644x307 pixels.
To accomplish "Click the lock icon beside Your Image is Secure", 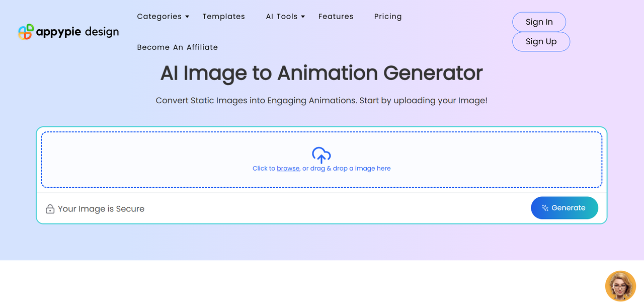I will [x=50, y=209].
